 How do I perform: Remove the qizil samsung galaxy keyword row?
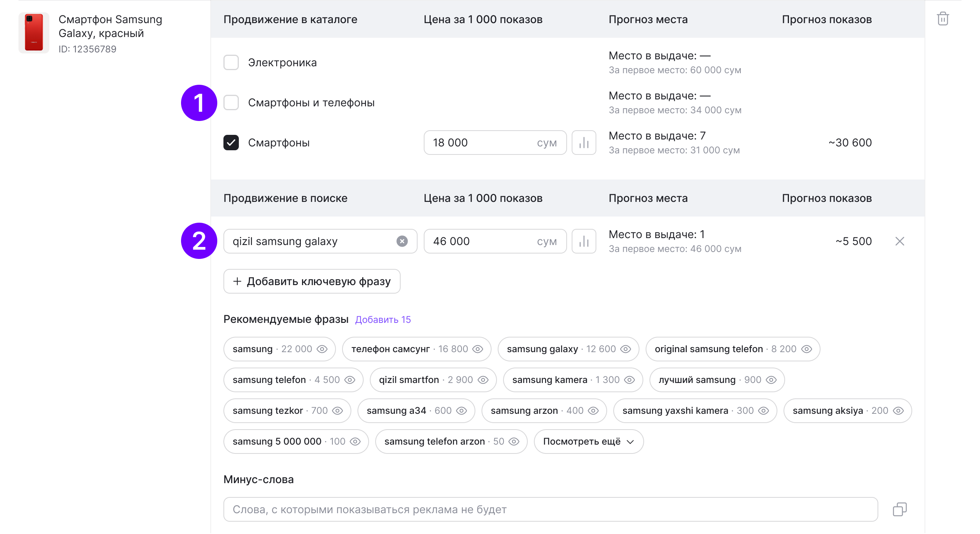[x=900, y=241]
